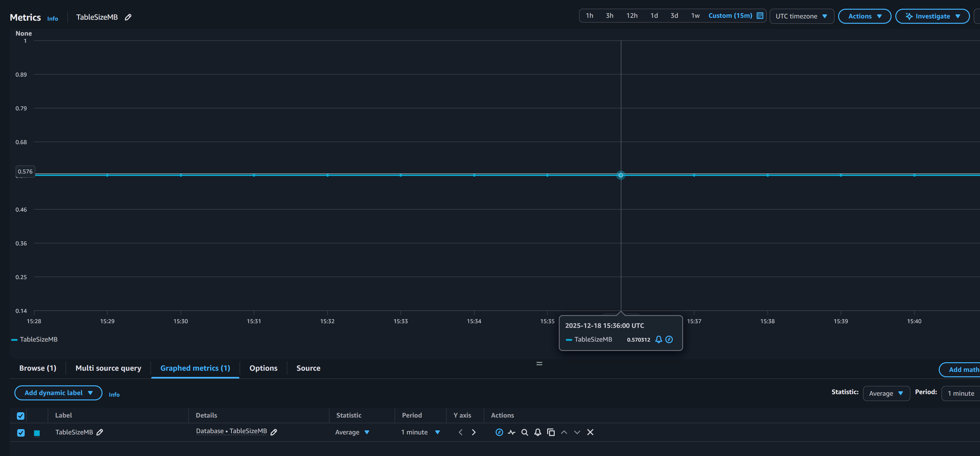
Task: Toggle the select-all header checkbox
Action: click(x=21, y=416)
